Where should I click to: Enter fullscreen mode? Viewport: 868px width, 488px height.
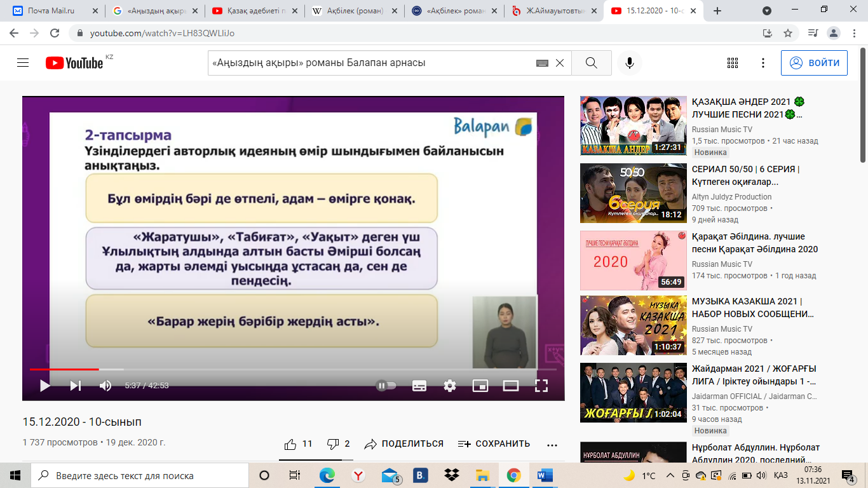point(541,385)
